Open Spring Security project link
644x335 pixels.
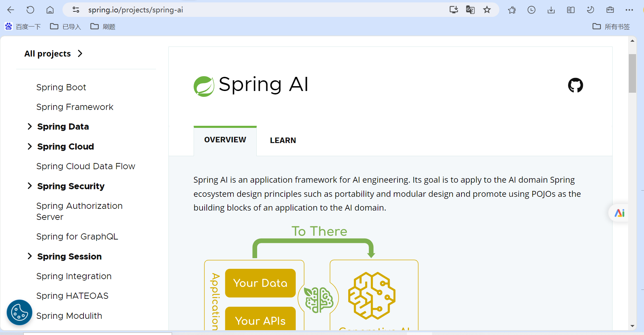click(x=71, y=186)
